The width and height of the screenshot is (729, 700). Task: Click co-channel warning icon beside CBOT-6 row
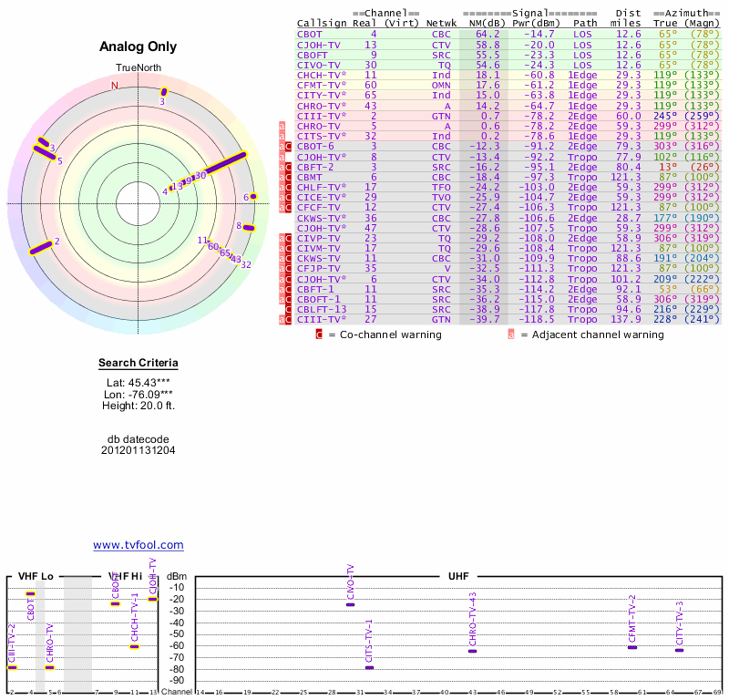289,146
